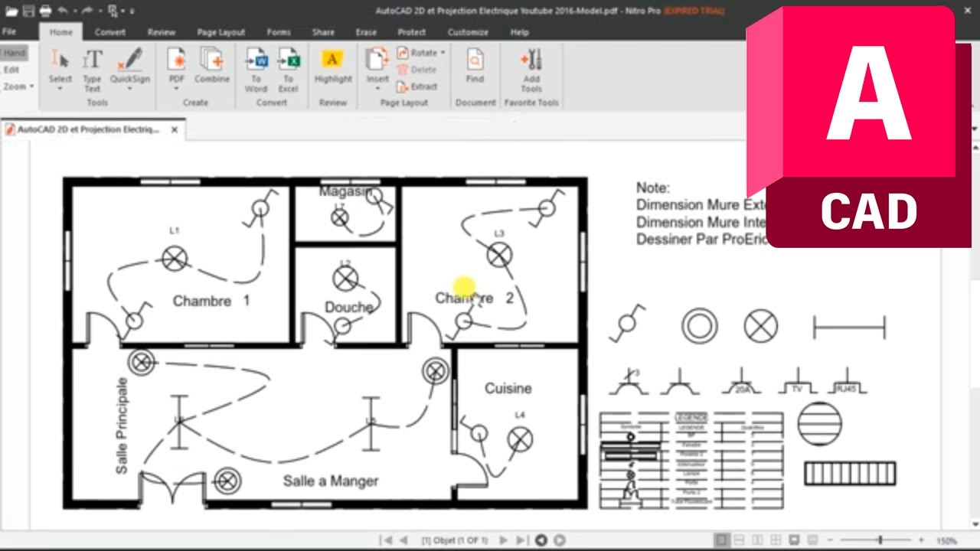Go to first page arrow in status bar
The width and height of the screenshot is (980, 551).
point(387,540)
